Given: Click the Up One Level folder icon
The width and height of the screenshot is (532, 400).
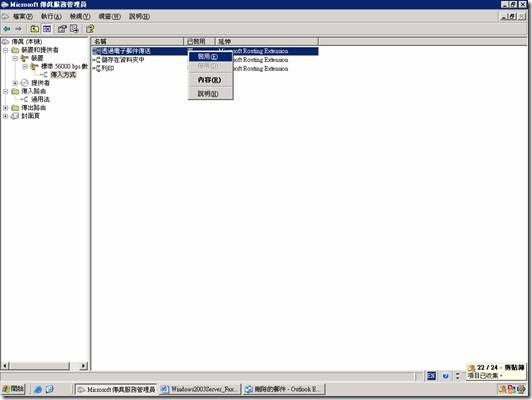Looking at the screenshot, I should [35, 29].
